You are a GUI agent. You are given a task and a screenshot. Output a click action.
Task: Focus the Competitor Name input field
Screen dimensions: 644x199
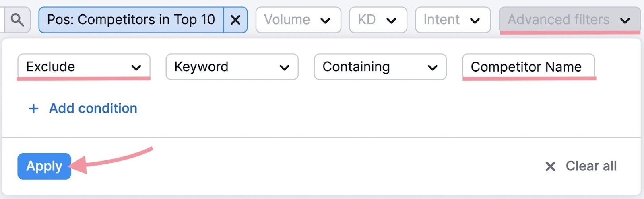[x=528, y=67]
